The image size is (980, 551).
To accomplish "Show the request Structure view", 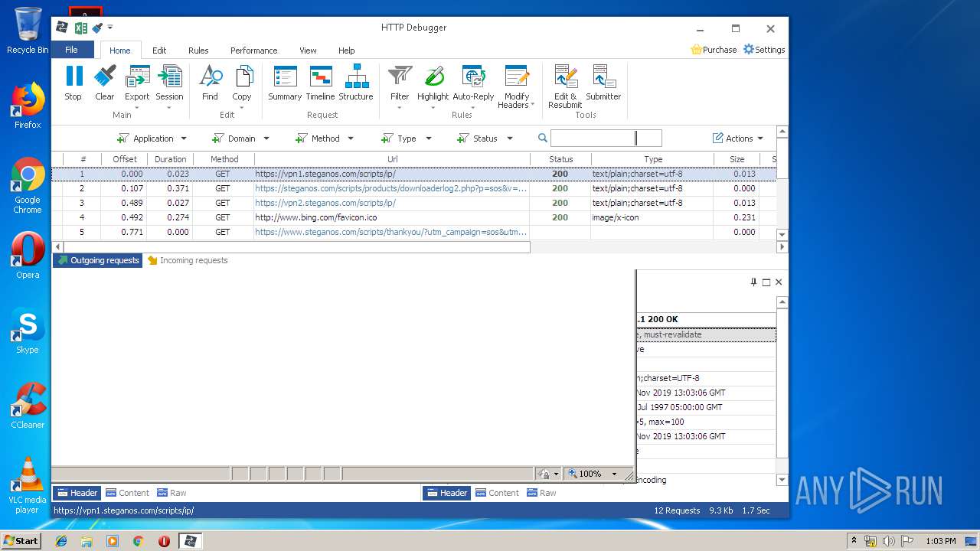I will 356,83.
